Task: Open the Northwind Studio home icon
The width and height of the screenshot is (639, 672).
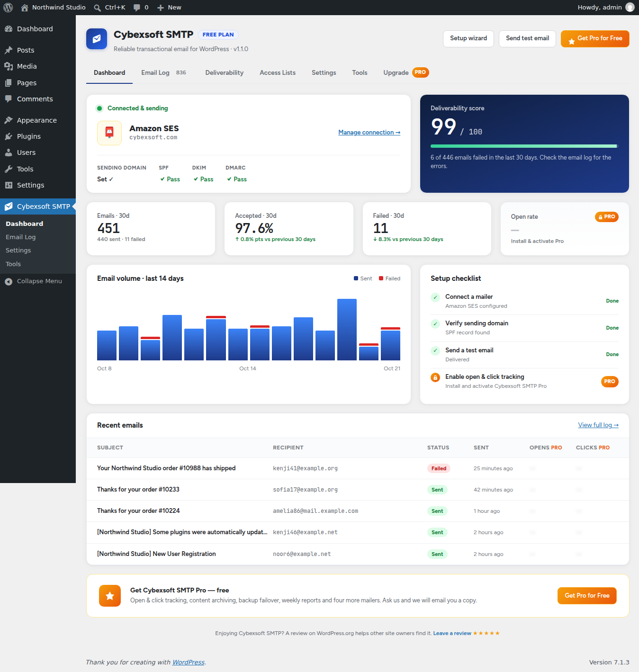Action: click(25, 8)
